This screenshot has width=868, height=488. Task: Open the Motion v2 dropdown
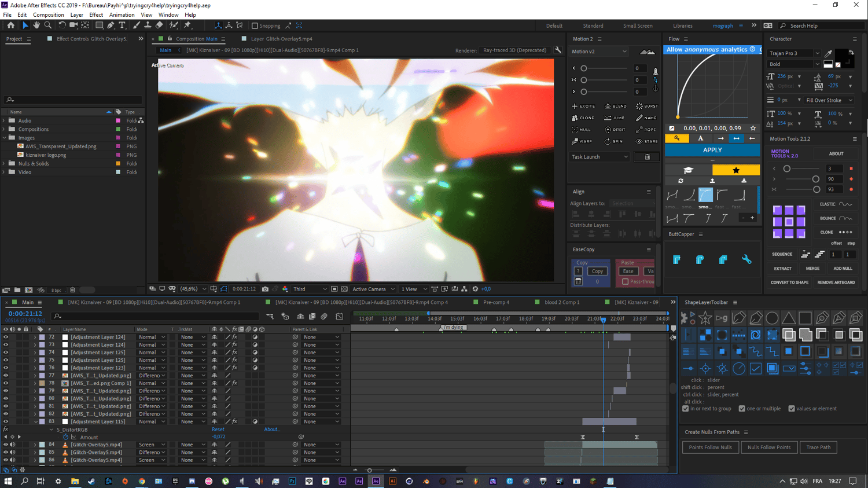click(599, 52)
